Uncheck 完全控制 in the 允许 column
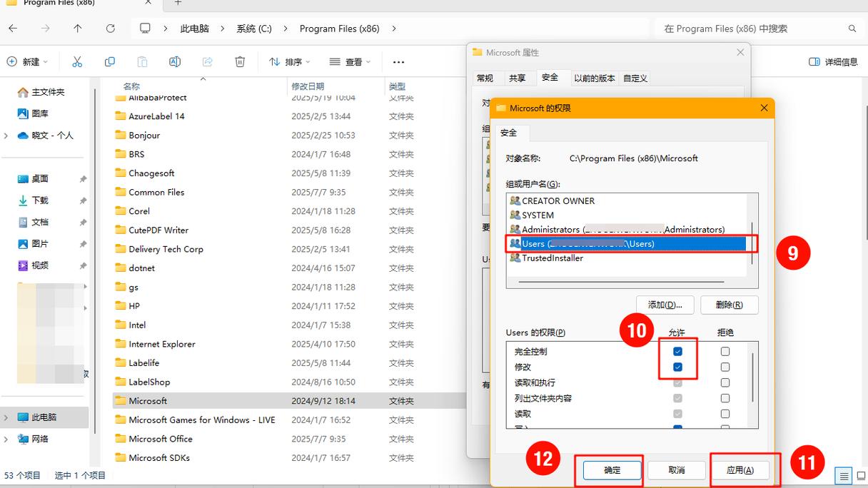This screenshot has height=488, width=868. 677,351
